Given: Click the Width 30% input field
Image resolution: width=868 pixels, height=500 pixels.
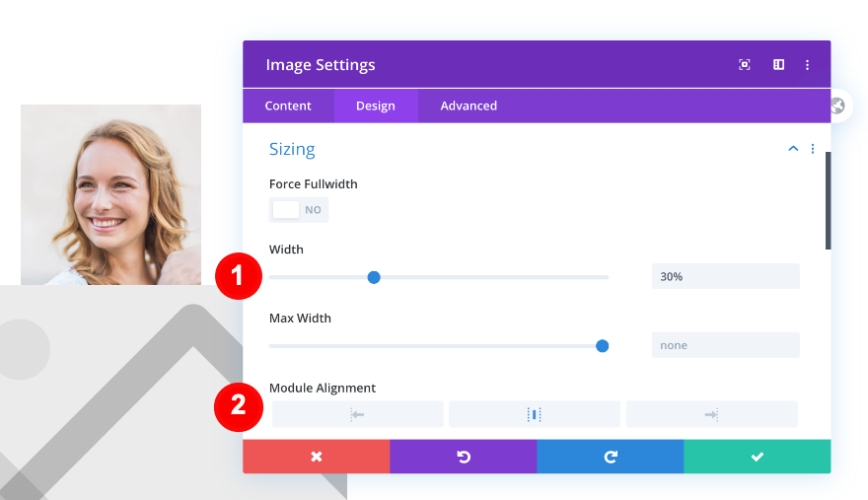Looking at the screenshot, I should 725,277.
